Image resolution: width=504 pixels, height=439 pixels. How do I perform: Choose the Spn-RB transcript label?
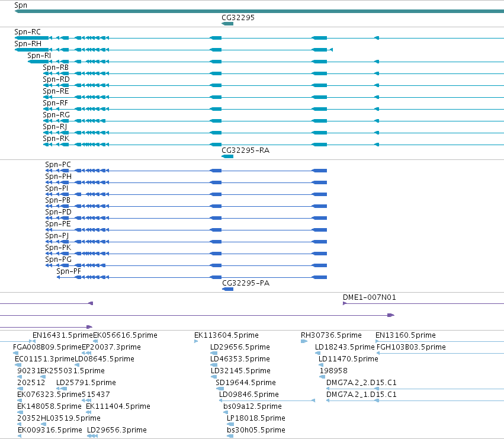coord(56,68)
